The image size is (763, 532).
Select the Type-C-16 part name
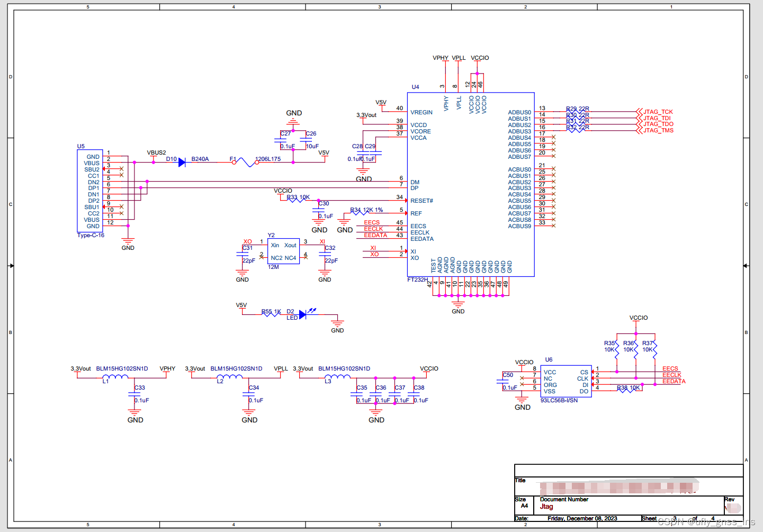pos(91,236)
